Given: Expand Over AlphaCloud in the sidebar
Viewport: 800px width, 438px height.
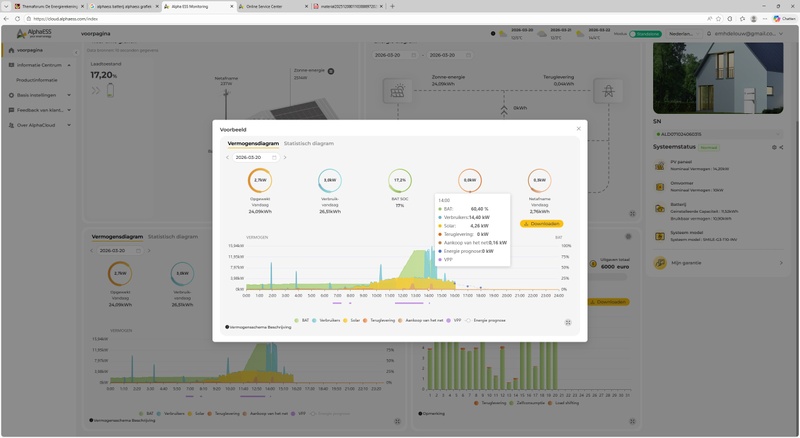Looking at the screenshot, I should 39,125.
